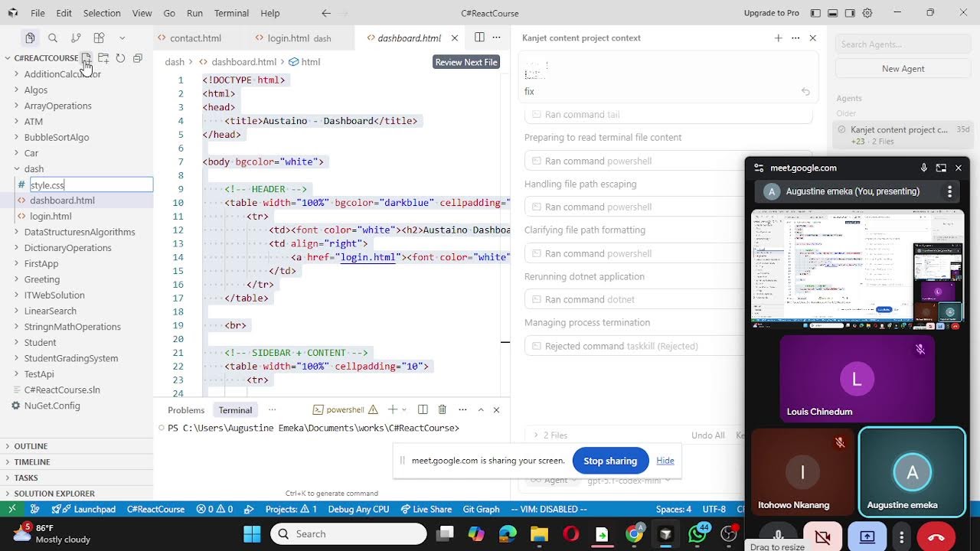Click the Stop sharing button
The width and height of the screenshot is (980, 551).
[610, 461]
